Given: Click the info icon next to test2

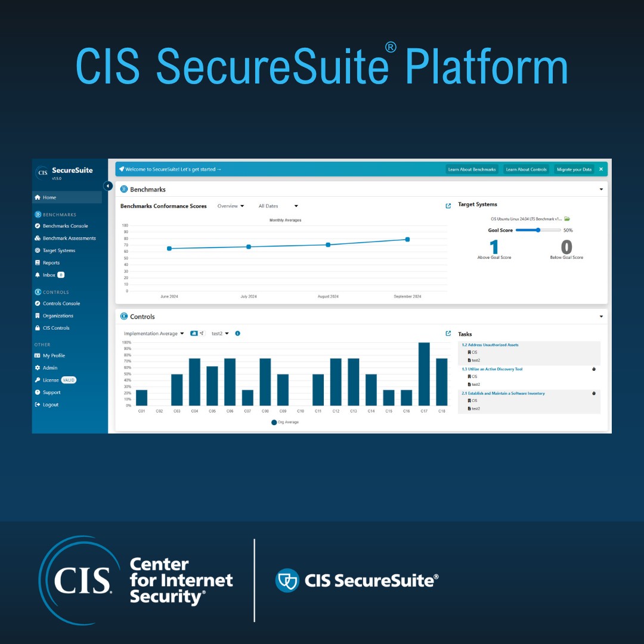Looking at the screenshot, I should pos(237,333).
